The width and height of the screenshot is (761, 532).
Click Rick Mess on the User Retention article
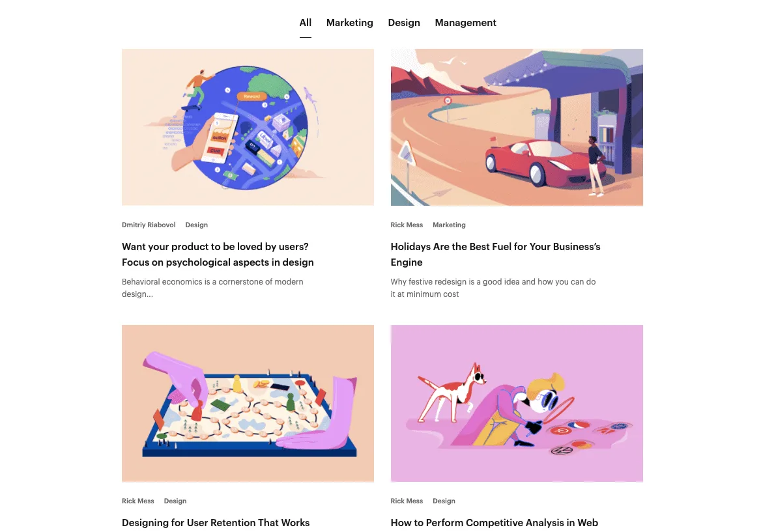click(138, 501)
